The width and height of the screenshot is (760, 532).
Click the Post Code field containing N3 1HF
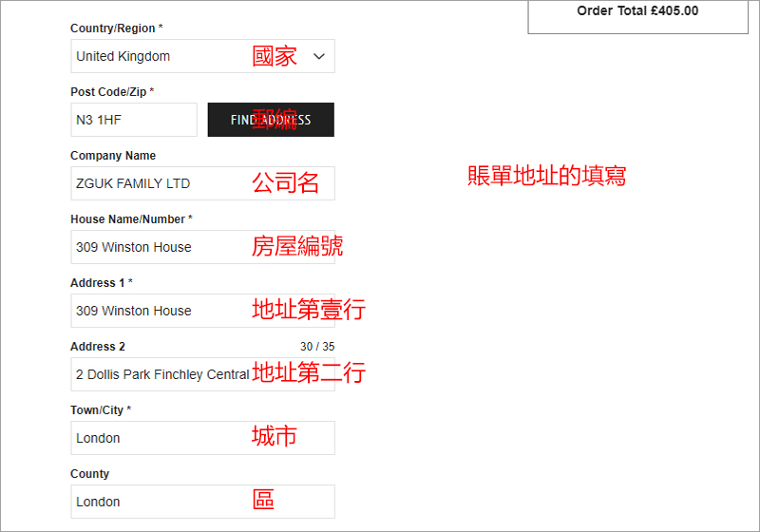[133, 120]
